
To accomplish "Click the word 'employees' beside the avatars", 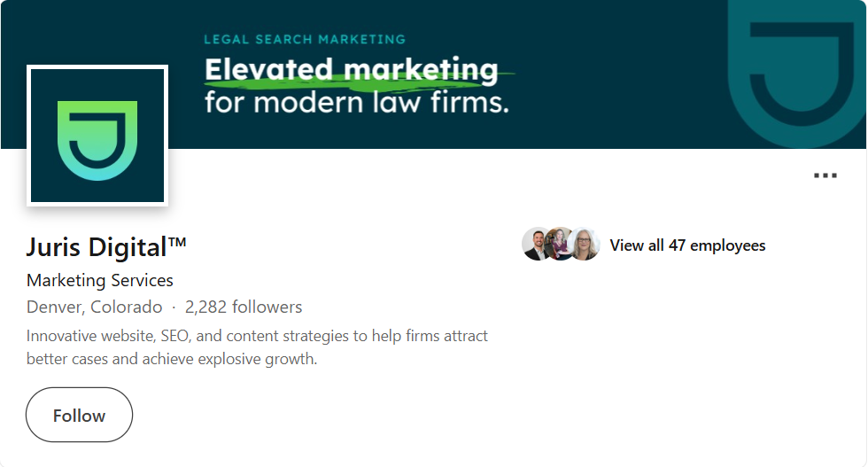I will coord(728,245).
